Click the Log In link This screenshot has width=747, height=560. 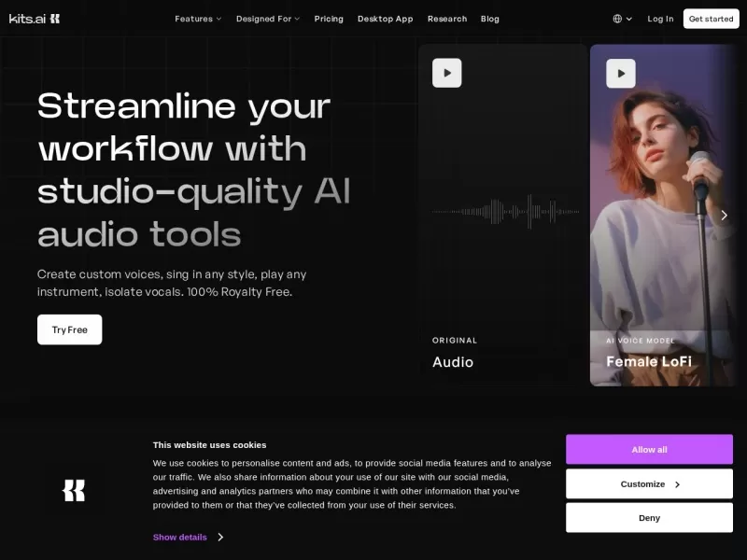pyautogui.click(x=660, y=19)
